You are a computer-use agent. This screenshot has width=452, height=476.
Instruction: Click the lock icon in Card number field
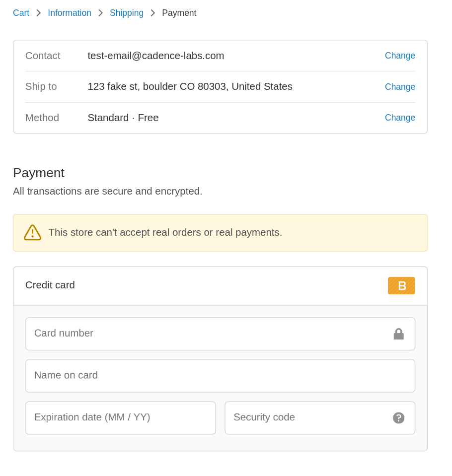click(398, 334)
